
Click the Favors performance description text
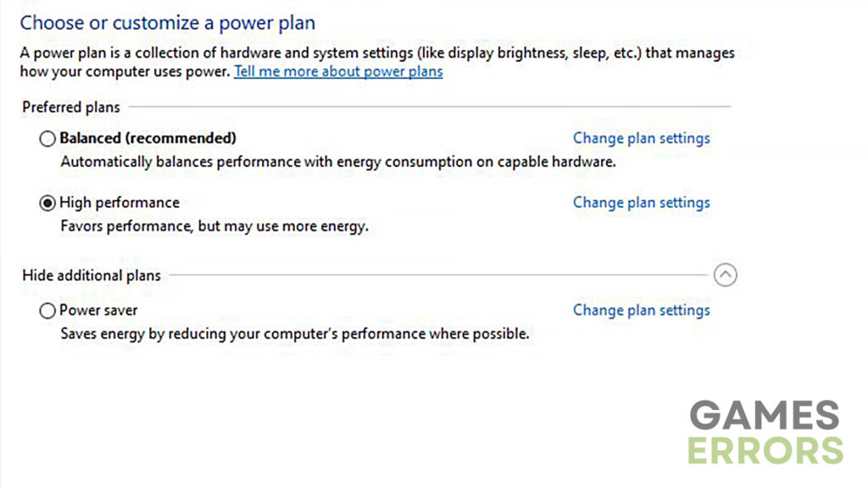point(214,225)
